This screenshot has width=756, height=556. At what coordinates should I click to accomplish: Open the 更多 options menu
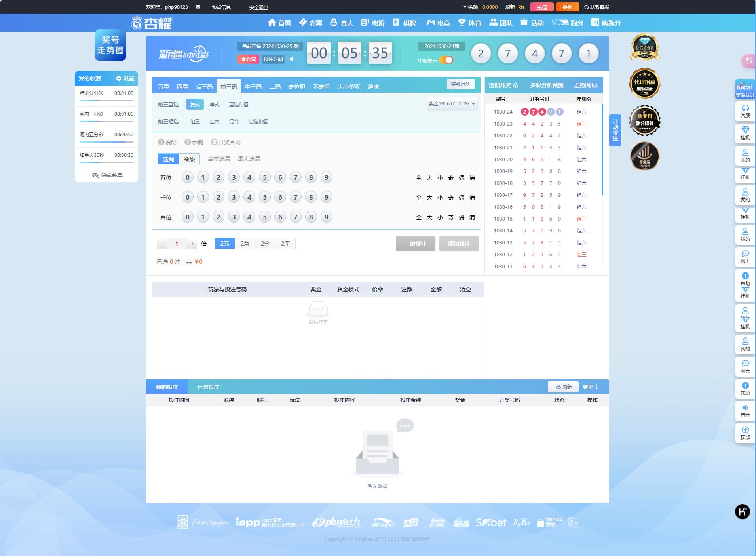coord(590,387)
